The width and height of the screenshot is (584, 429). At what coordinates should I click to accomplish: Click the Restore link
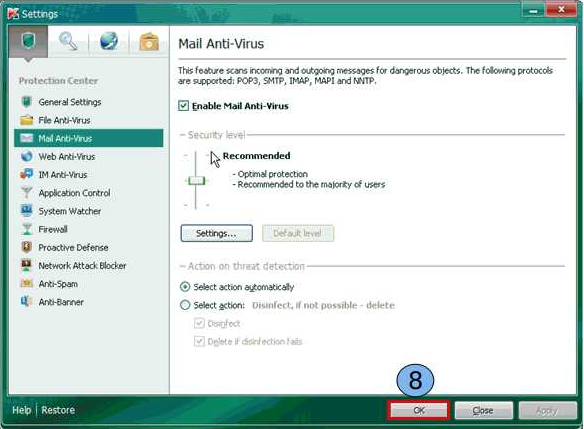click(58, 410)
